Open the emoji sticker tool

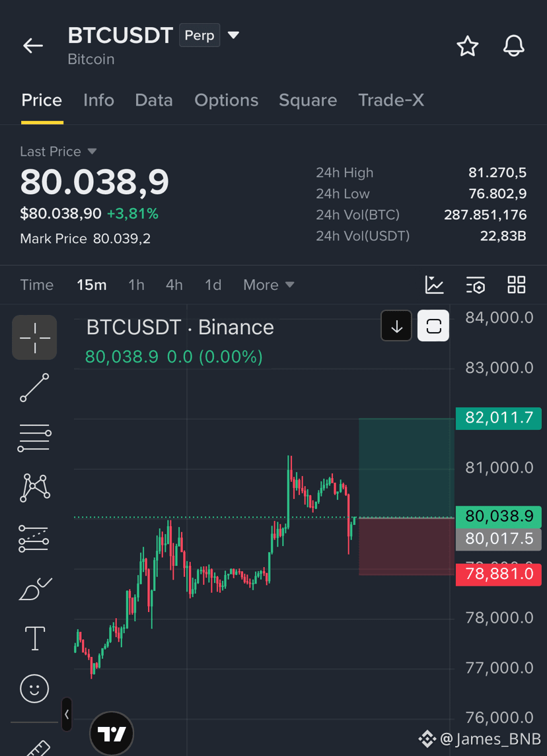click(34, 688)
